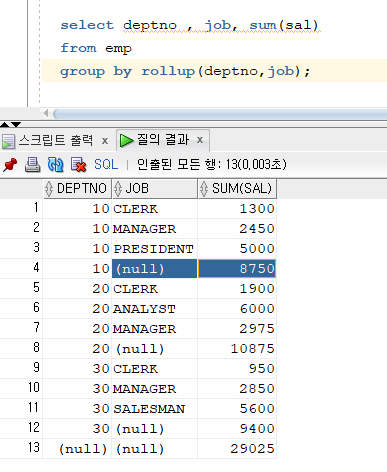Close the 질의 결과 tab
The image size is (387, 472).
coord(200,140)
